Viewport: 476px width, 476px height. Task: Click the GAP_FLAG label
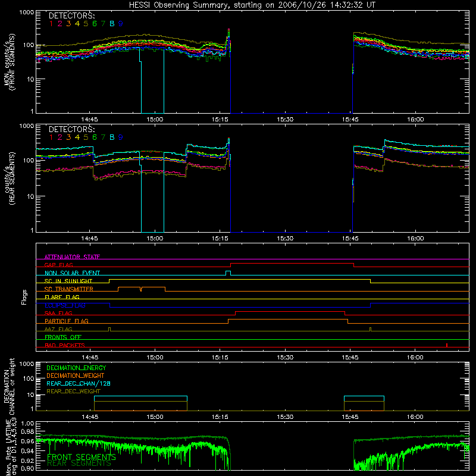pos(59,265)
